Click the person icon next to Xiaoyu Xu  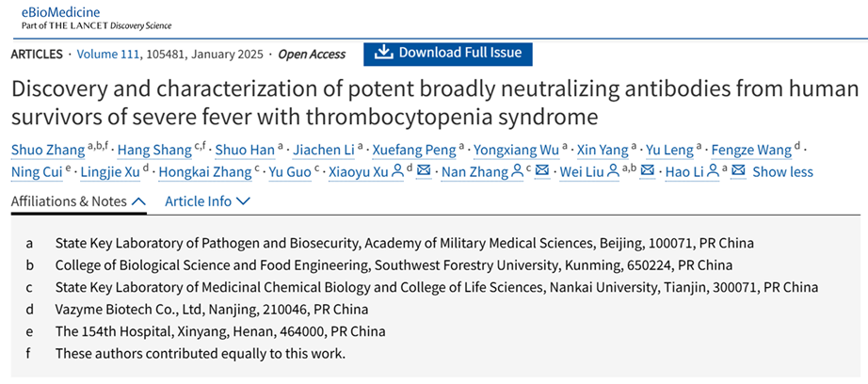[x=398, y=172]
